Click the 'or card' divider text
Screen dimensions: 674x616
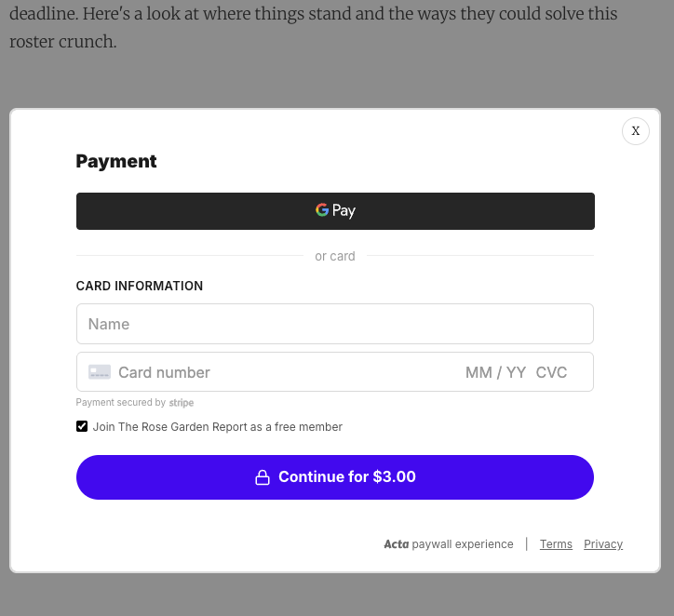coord(335,256)
